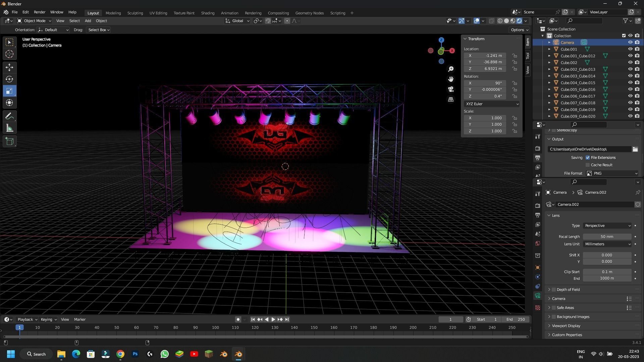Open output folder browser icon

635,149
